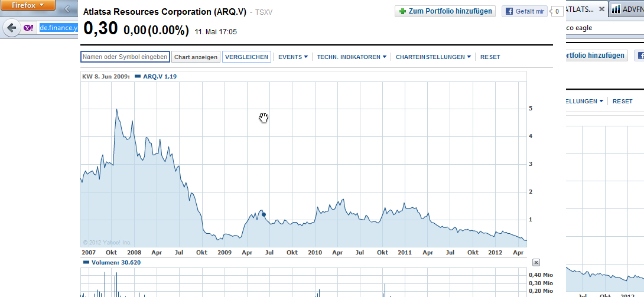Switch to the ADVFN tab
The height and width of the screenshot is (297, 644).
[626, 9]
